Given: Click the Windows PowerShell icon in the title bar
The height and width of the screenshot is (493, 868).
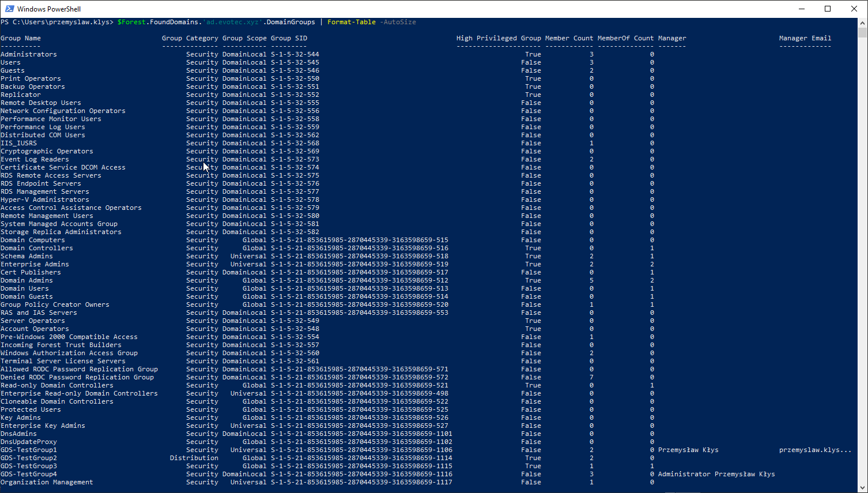Looking at the screenshot, I should click(8, 9).
